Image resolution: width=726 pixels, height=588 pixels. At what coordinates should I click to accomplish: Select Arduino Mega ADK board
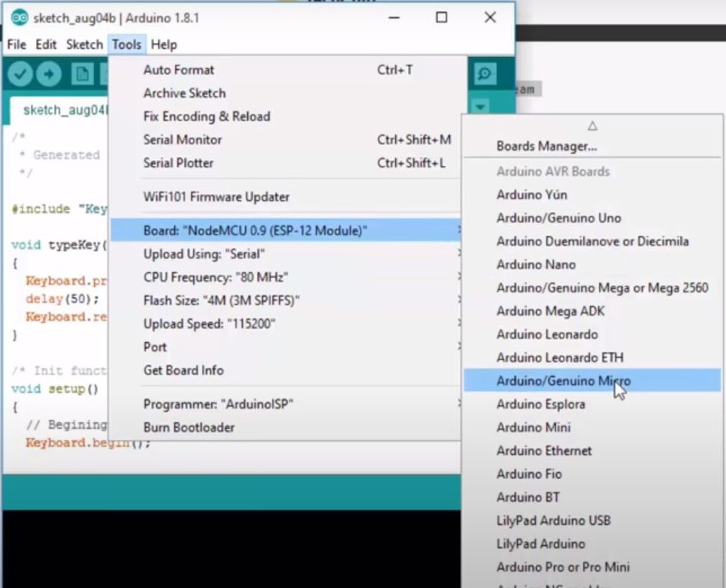click(x=592, y=311)
